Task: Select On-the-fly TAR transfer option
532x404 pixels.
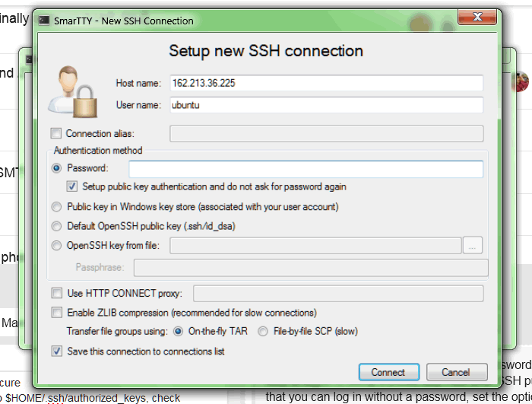Action: [x=178, y=331]
